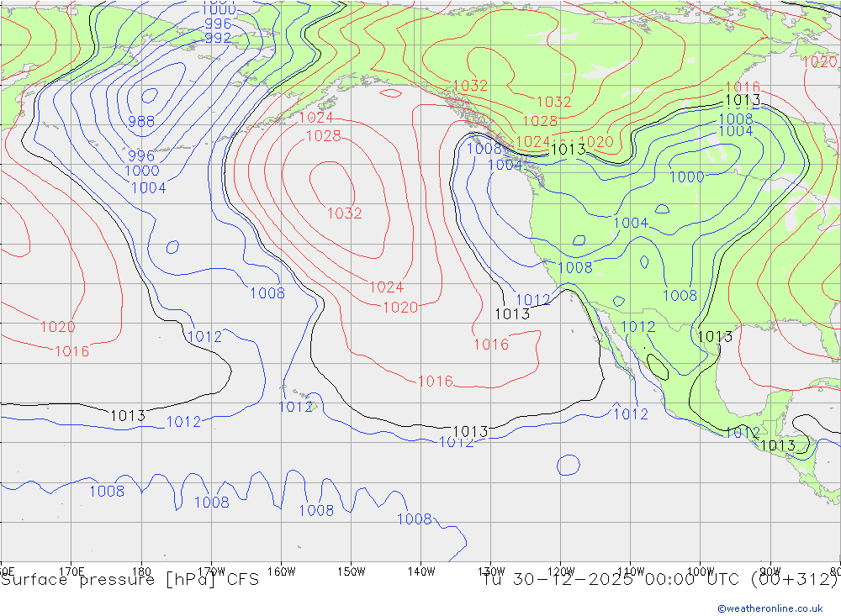Click the 150W longitude label

click(x=352, y=571)
